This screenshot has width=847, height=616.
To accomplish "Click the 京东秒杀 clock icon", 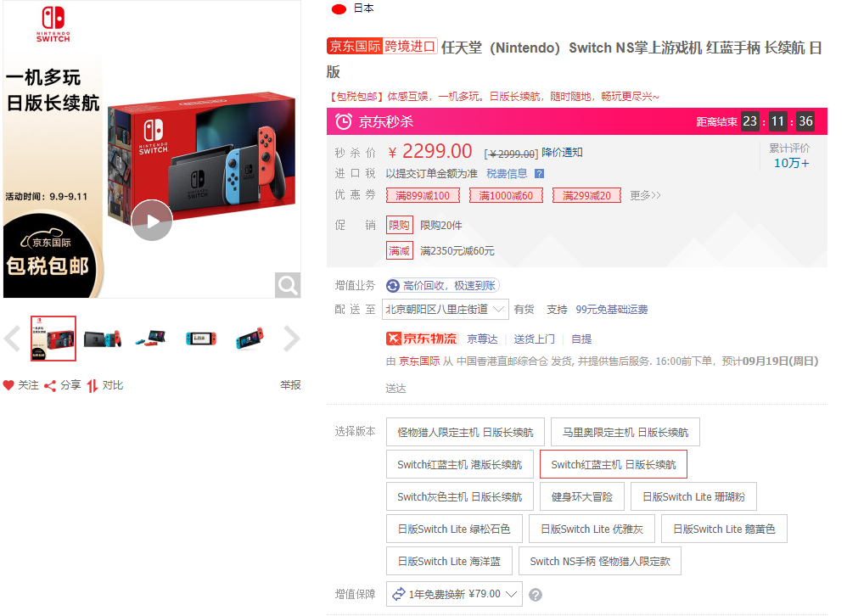I will pos(343,121).
